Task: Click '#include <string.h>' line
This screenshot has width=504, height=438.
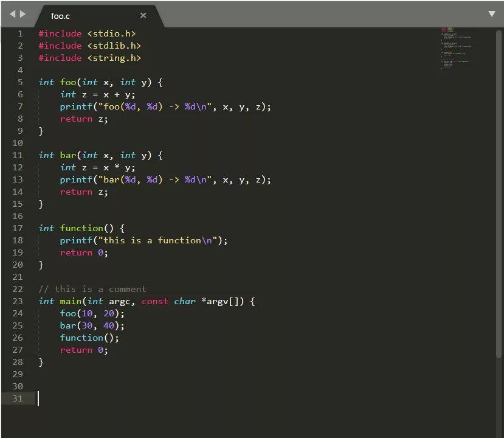Action: pyautogui.click(x=90, y=58)
